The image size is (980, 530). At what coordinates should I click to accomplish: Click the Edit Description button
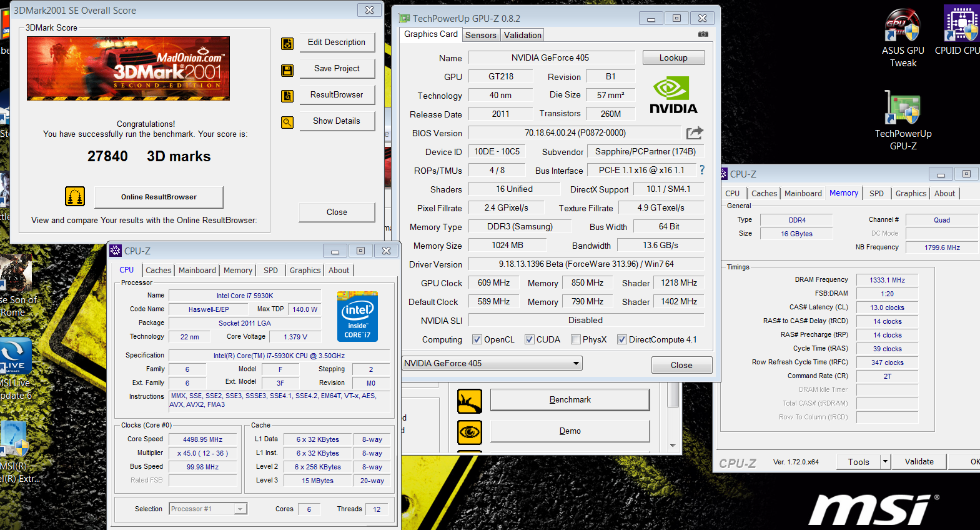coord(337,42)
